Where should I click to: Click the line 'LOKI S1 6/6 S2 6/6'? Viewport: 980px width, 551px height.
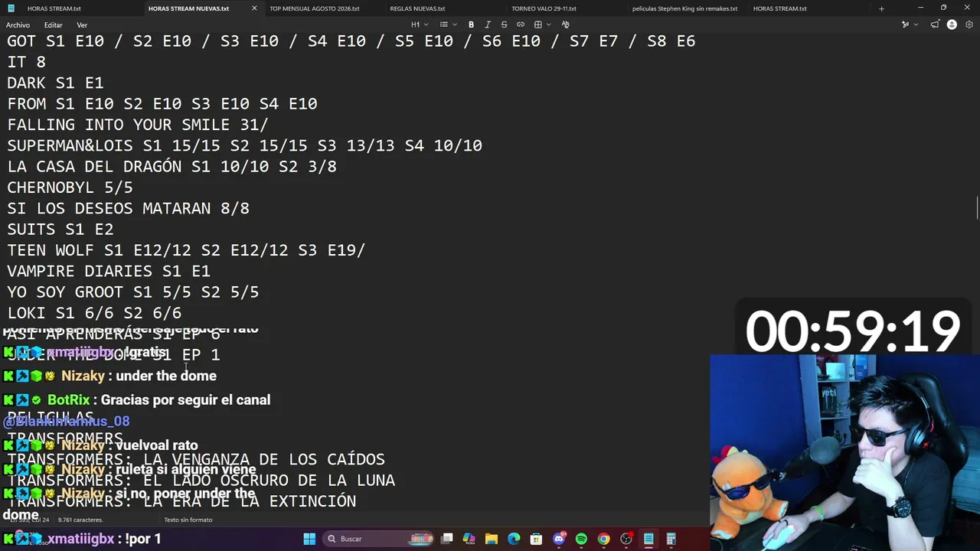[x=94, y=313]
